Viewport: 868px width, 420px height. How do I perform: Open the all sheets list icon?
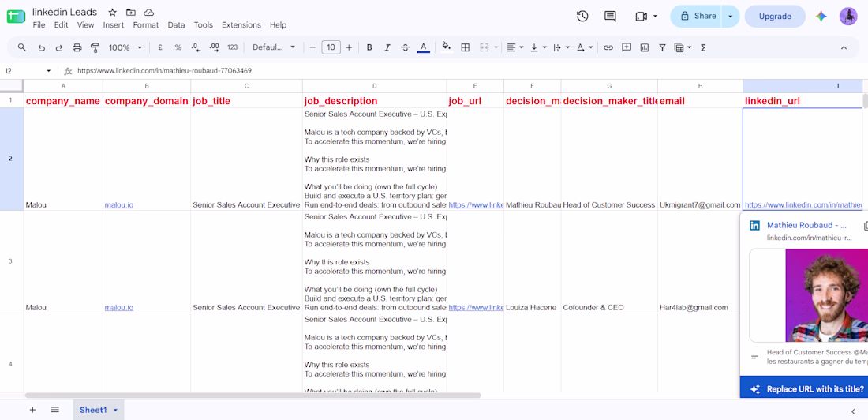54,410
